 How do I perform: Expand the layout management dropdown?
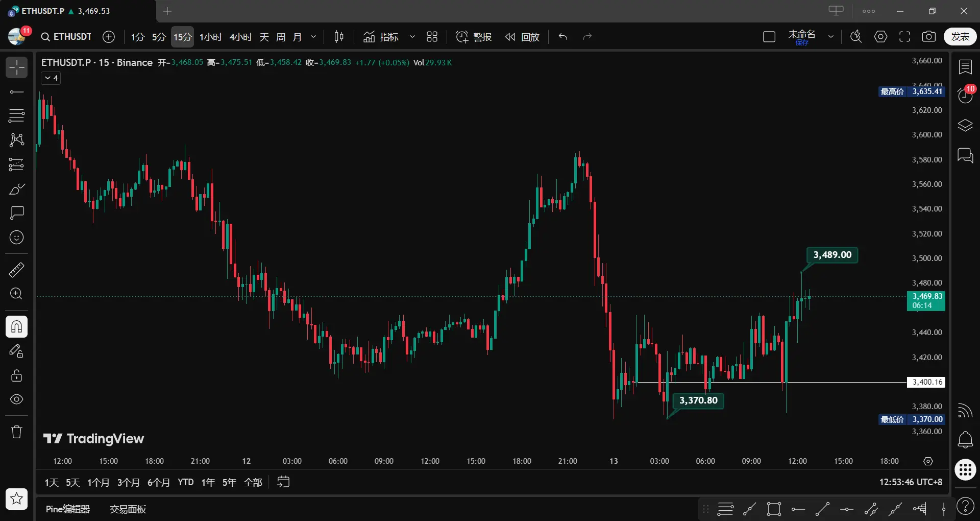pos(831,37)
